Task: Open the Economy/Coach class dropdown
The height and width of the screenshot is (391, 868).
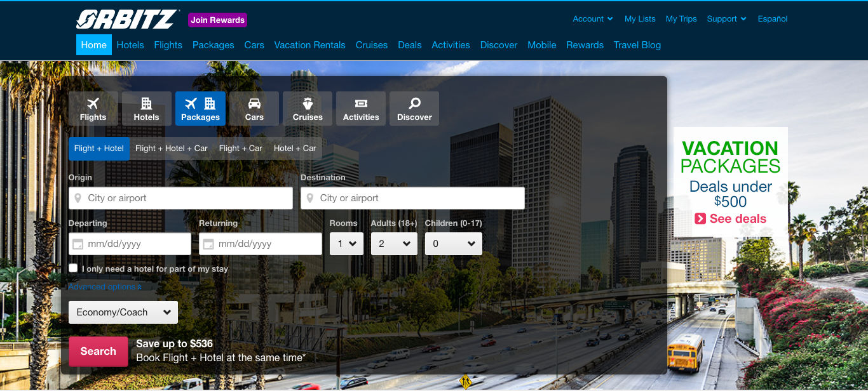Action: tap(123, 312)
